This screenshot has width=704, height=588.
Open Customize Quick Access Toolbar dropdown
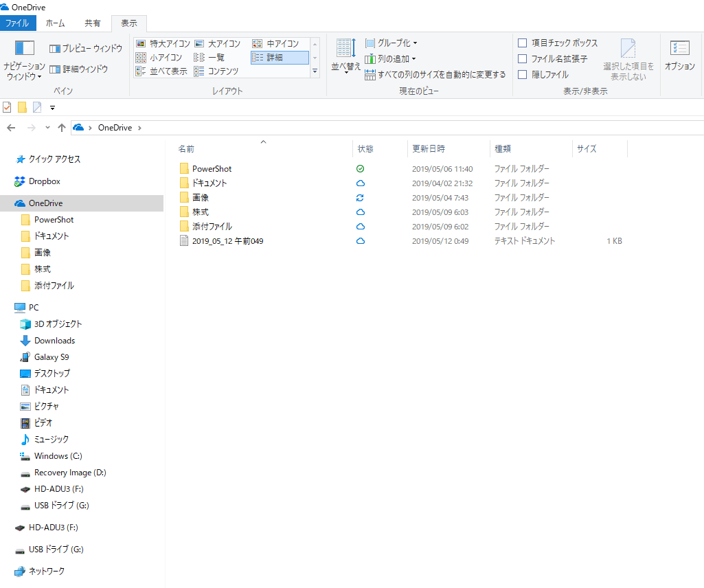(x=52, y=108)
